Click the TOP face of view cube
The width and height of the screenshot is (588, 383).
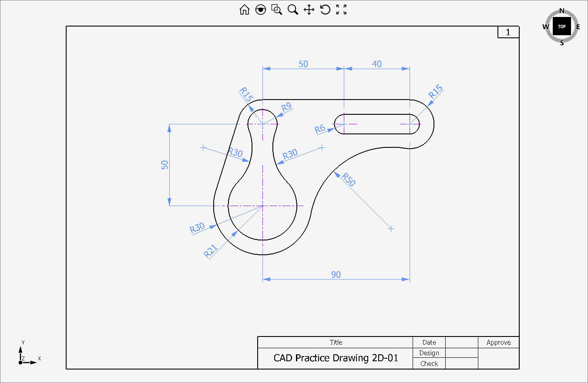click(562, 27)
